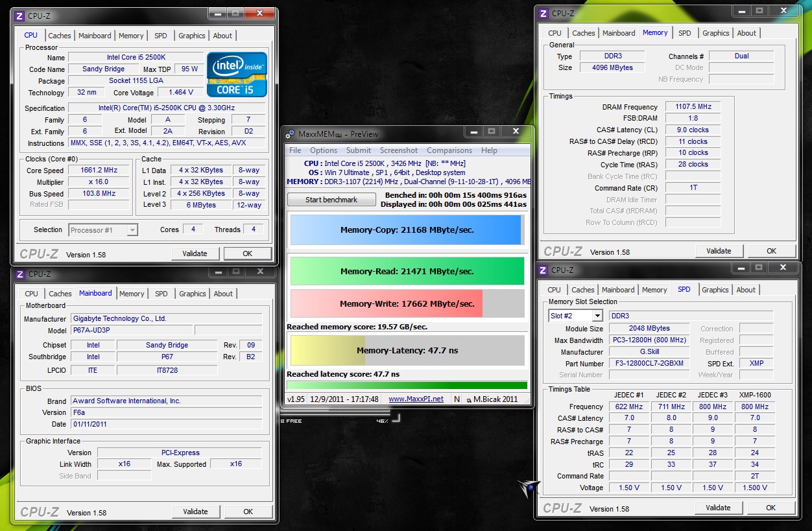
Task: Open the Screenshot menu in MaxxMEM
Action: pyautogui.click(x=399, y=150)
